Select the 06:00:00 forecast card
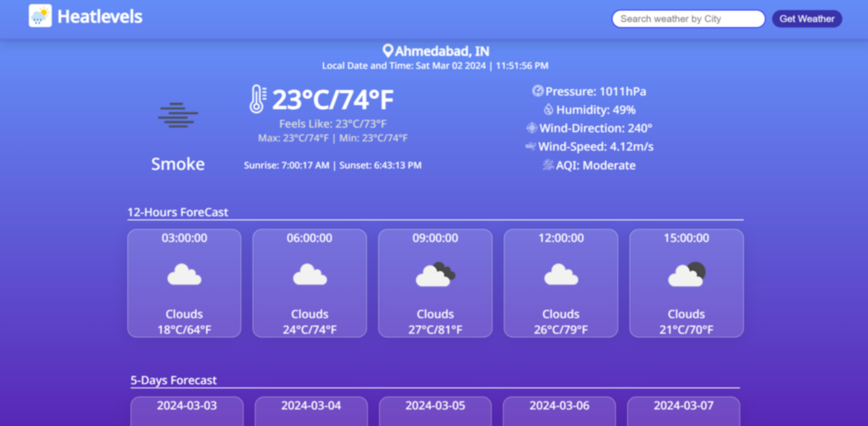 coord(310,283)
